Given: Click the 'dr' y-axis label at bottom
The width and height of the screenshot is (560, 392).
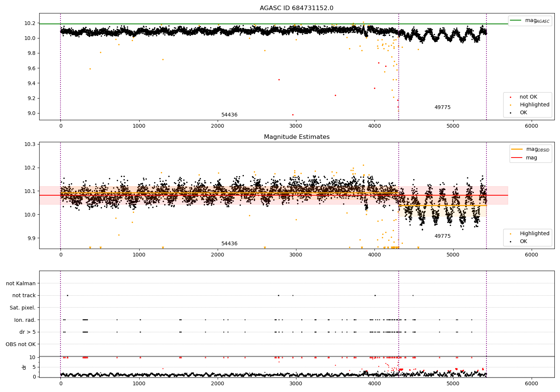Looking at the screenshot, I should (24, 367).
